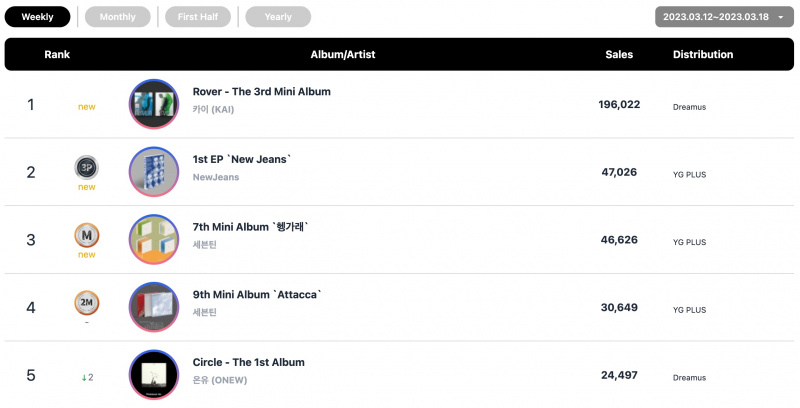
Task: Open the Circle - The 1st Album title
Action: (x=248, y=363)
